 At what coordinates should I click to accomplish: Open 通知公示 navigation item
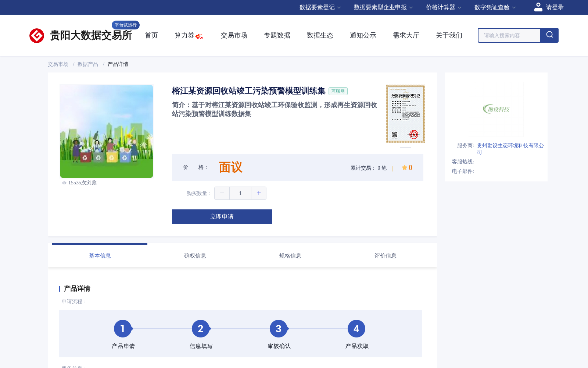pos(363,35)
